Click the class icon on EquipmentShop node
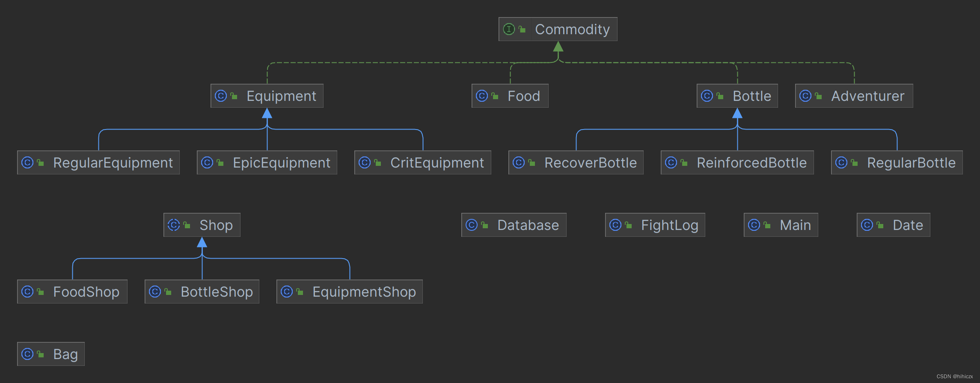Screen dimensions: 980x383 point(287,292)
